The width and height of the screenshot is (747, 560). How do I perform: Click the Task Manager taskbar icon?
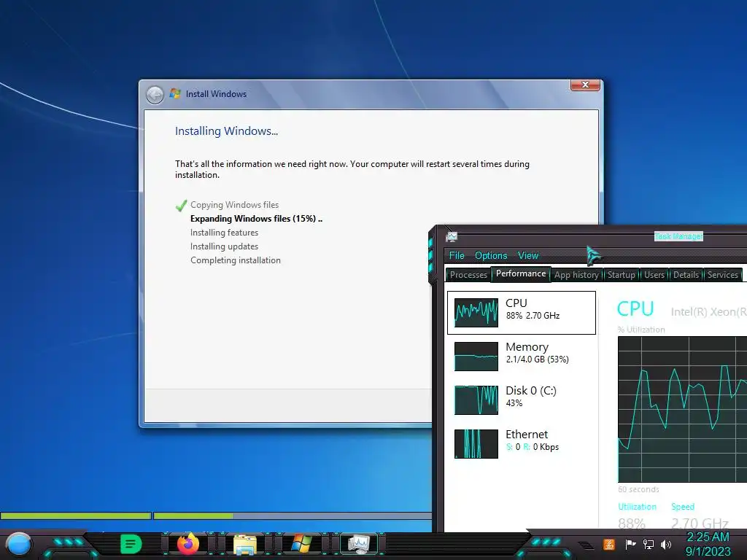pyautogui.click(x=359, y=544)
